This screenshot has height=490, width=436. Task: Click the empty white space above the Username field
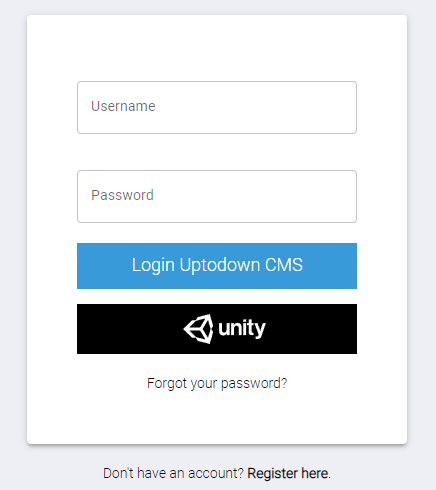coord(217,48)
